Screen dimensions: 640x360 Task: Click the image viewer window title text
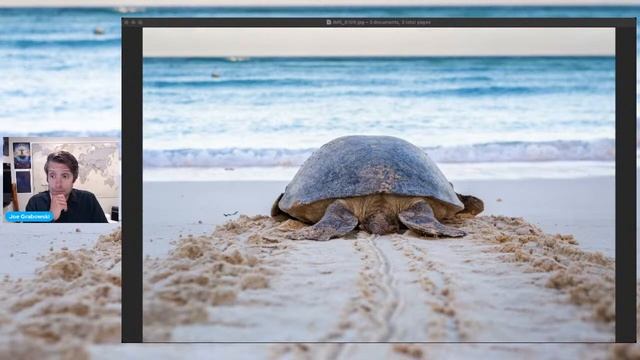pos(382,22)
